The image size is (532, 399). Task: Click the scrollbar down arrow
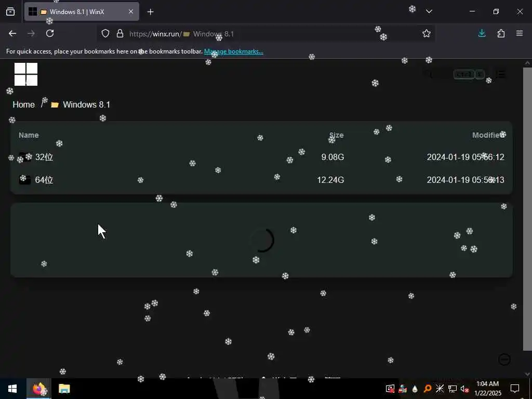tap(527, 374)
